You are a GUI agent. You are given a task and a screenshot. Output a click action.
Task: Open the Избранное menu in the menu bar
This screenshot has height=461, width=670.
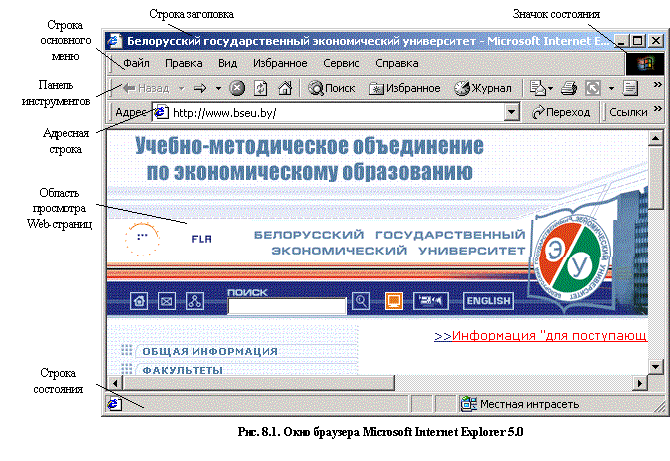tap(280, 63)
